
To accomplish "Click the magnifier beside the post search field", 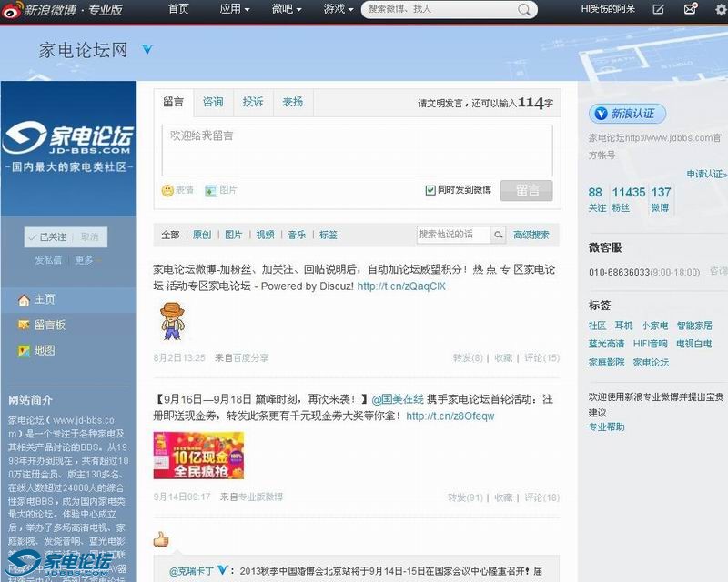I will point(498,235).
